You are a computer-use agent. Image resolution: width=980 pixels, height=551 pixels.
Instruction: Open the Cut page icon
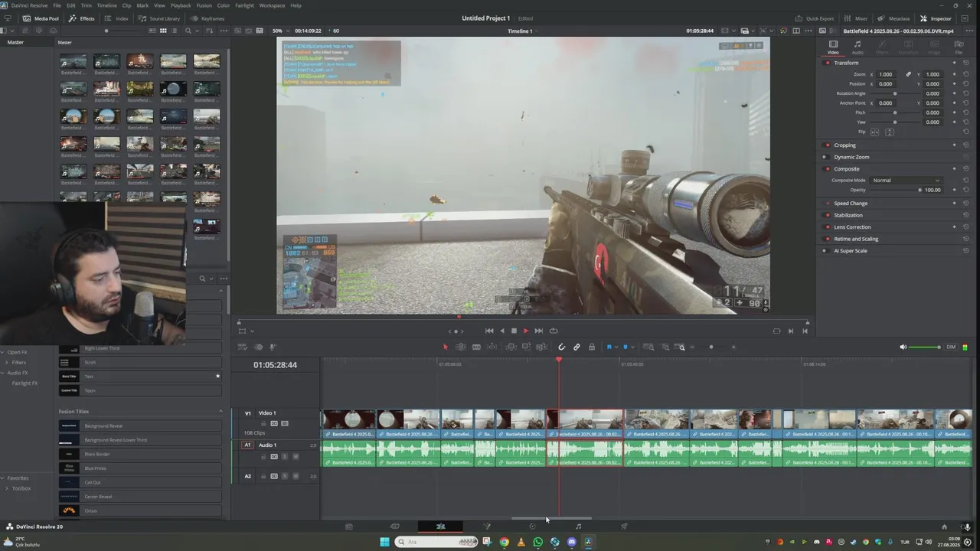pos(394,527)
